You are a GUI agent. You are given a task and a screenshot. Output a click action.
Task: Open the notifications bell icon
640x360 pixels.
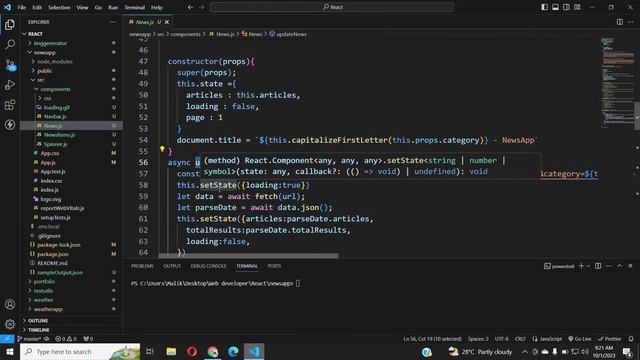pos(631,339)
